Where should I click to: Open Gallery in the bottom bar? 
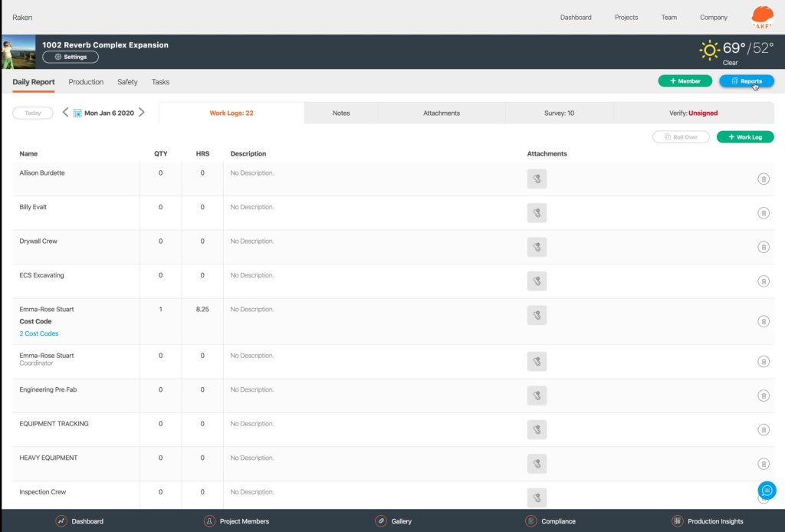click(393, 521)
